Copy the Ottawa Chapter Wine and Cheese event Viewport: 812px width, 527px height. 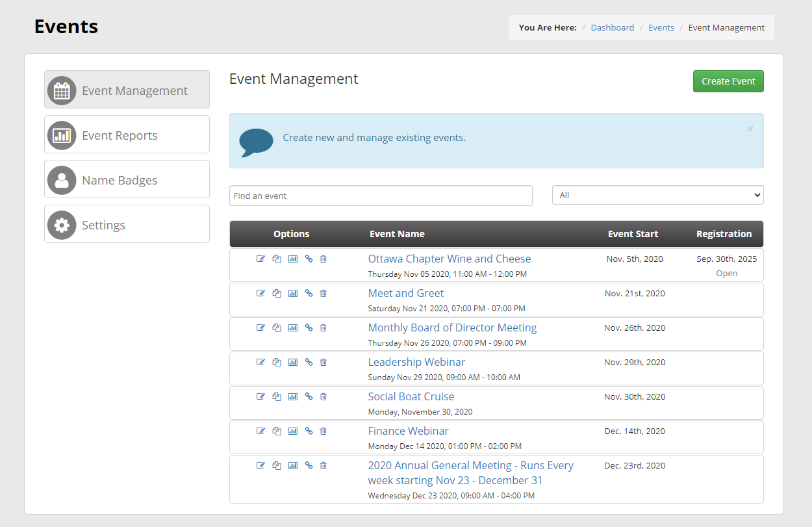277,259
